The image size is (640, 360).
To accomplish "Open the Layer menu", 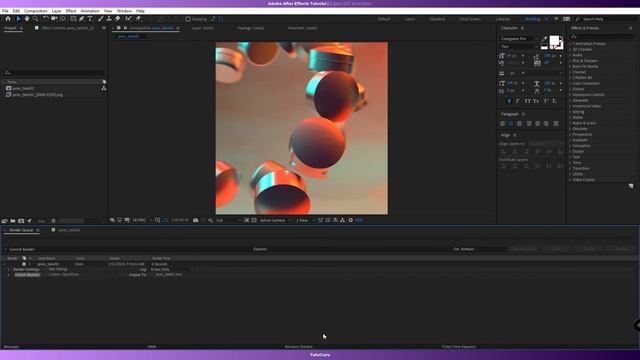I will (x=56, y=11).
